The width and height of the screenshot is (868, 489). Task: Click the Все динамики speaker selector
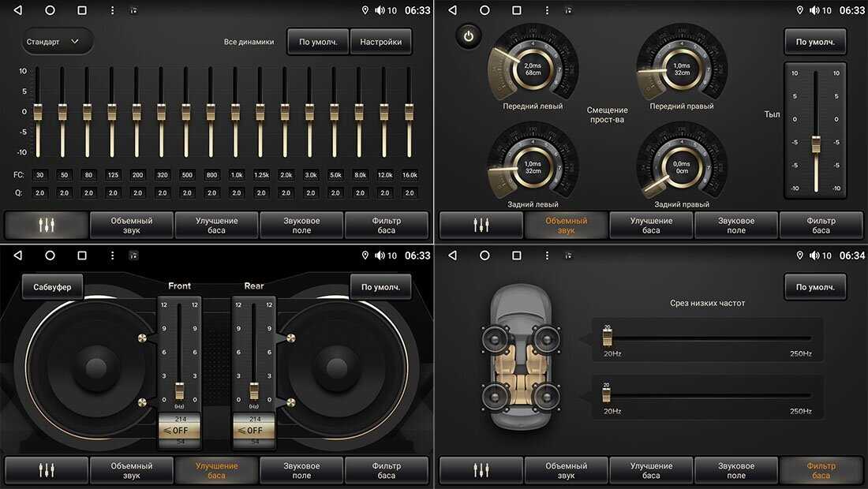[249, 42]
